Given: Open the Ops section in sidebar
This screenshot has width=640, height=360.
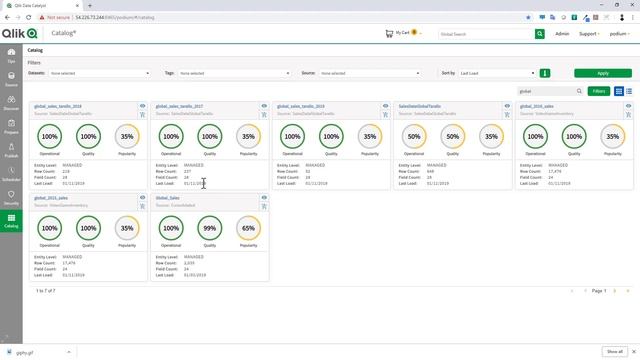Looking at the screenshot, I should (11, 56).
